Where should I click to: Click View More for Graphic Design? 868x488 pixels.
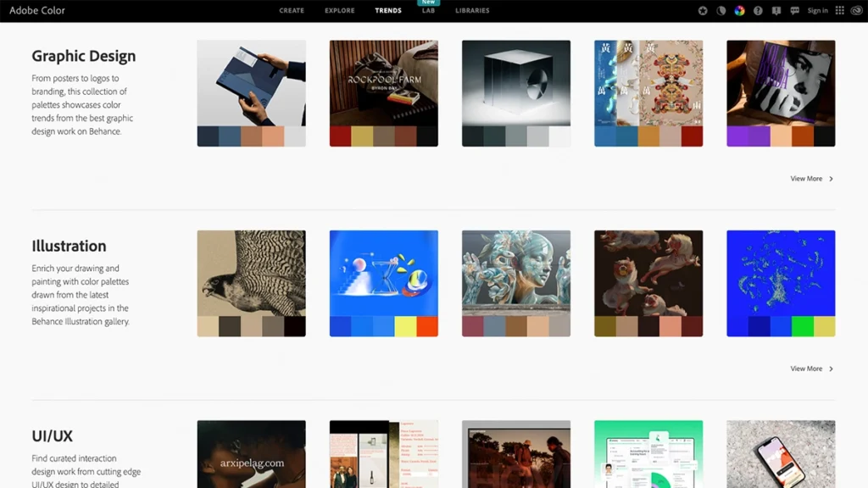coord(806,179)
